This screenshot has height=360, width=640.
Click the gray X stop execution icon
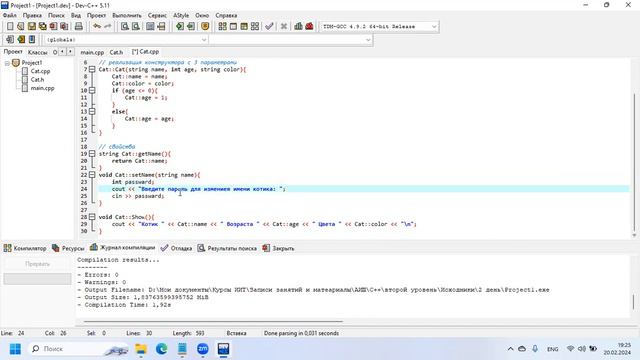pos(284,27)
